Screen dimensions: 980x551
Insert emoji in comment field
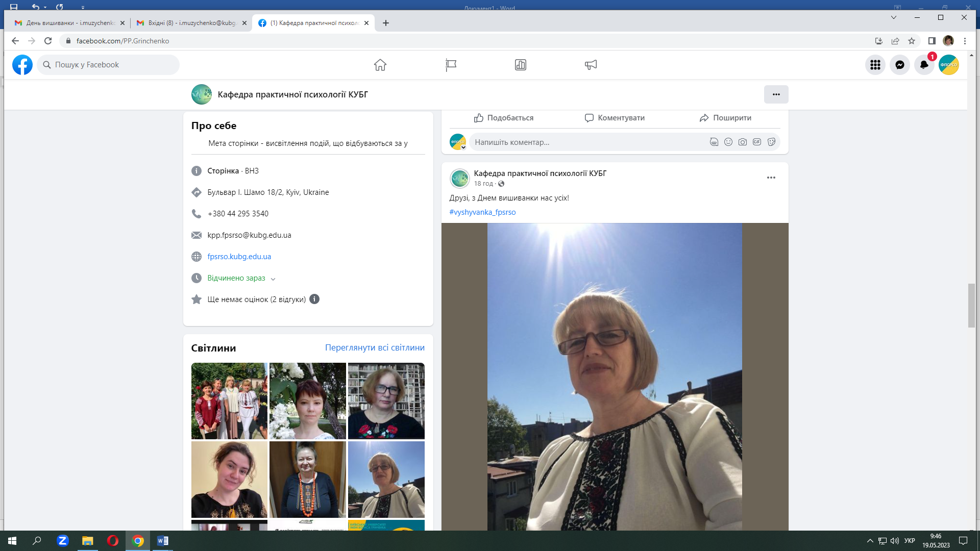click(x=728, y=142)
